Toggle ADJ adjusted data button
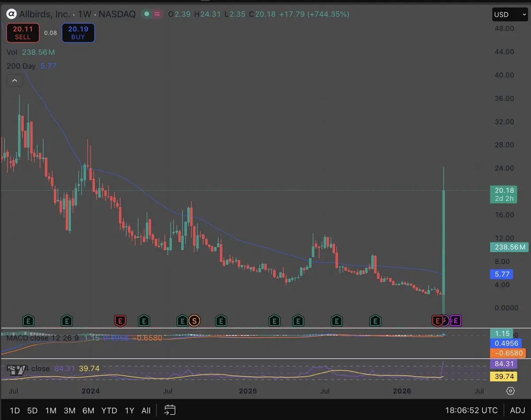Screen dimensions: 531x420 click(x=517, y=410)
